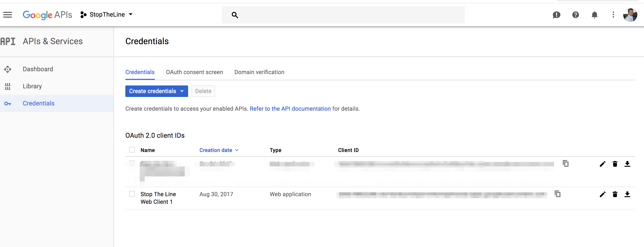Screen dimensions: 644x247
Task: Expand the Create credentials dropdown button
Action: [156, 91]
